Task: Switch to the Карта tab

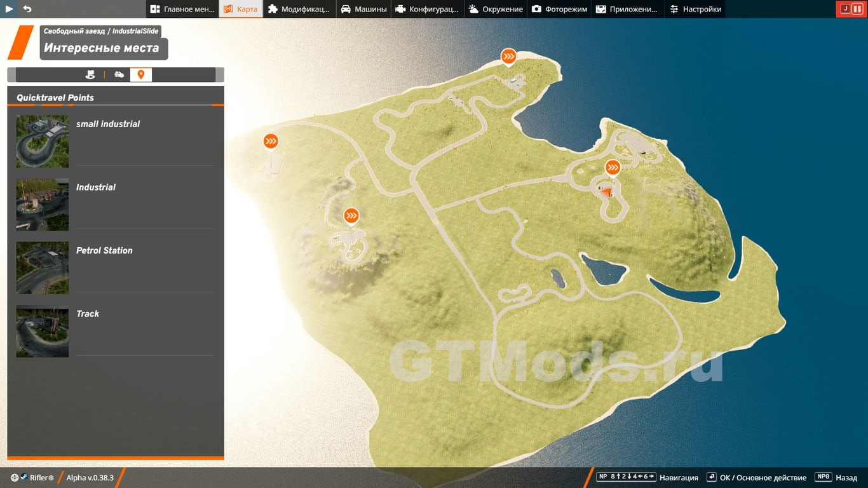Action: 241,9
